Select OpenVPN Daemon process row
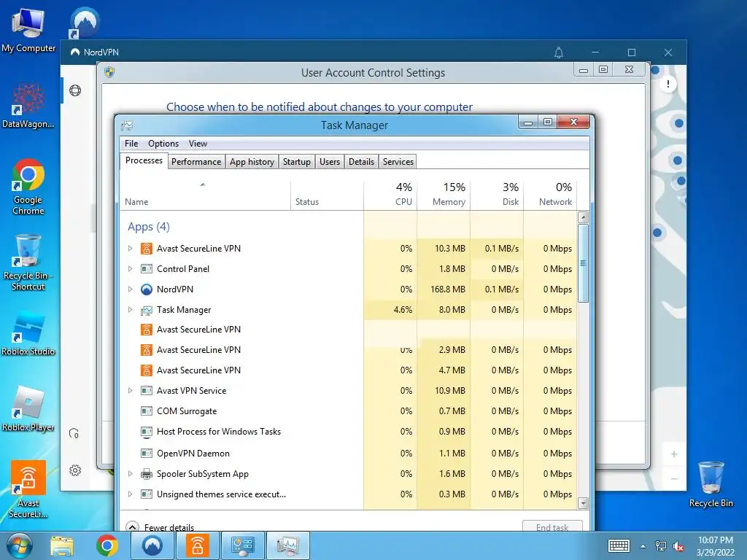 [x=348, y=454]
